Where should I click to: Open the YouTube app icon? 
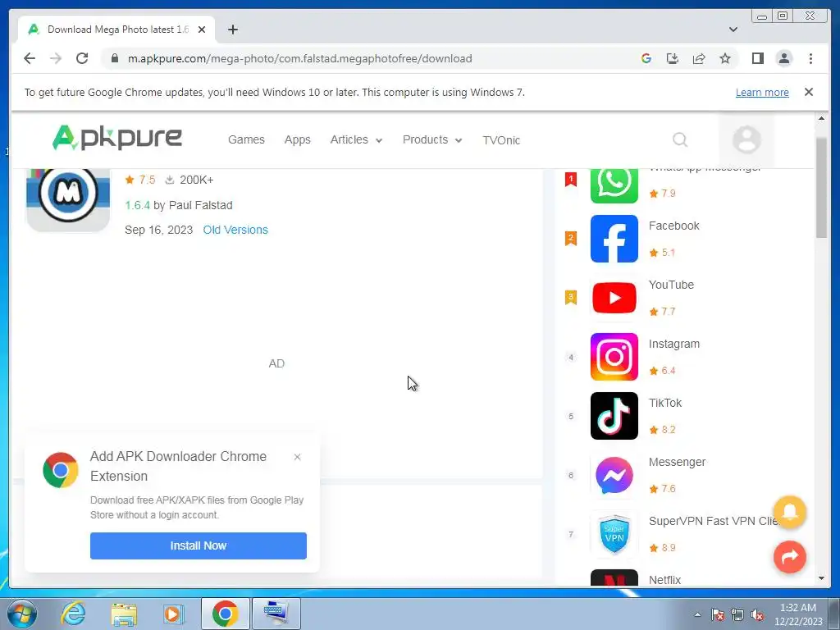point(614,298)
